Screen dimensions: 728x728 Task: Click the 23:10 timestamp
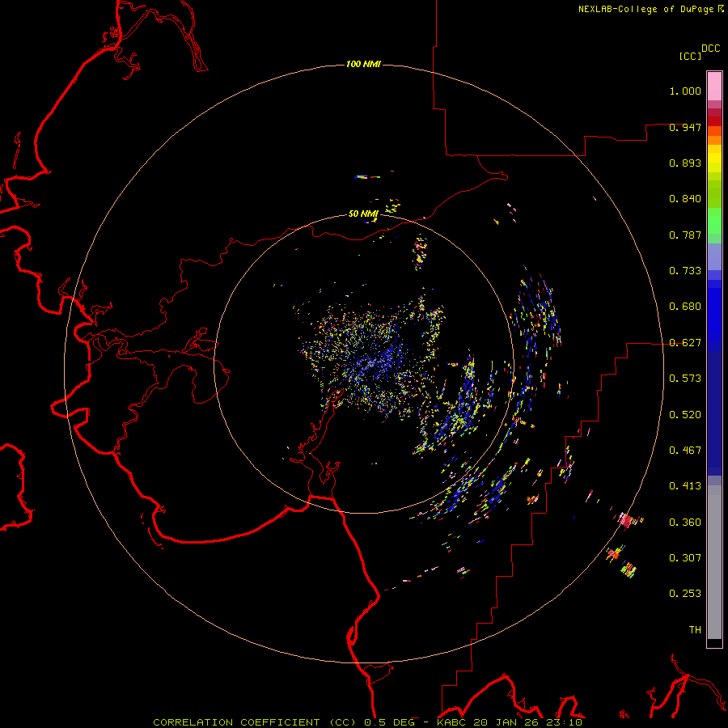tap(564, 722)
